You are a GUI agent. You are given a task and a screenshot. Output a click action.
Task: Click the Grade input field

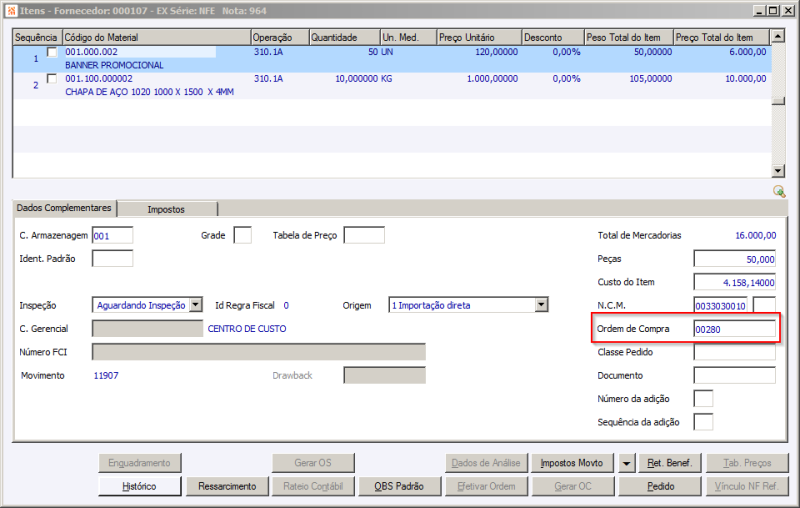click(242, 236)
